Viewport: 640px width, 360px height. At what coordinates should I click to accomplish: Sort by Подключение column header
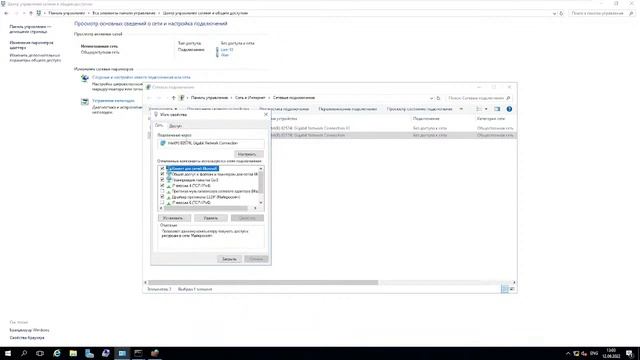(x=426, y=119)
